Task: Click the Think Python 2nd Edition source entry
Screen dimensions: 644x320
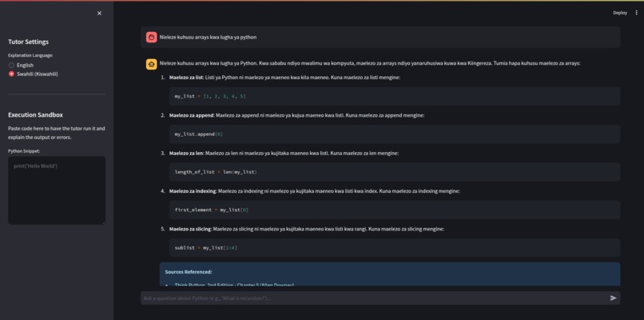Action: pos(234,284)
